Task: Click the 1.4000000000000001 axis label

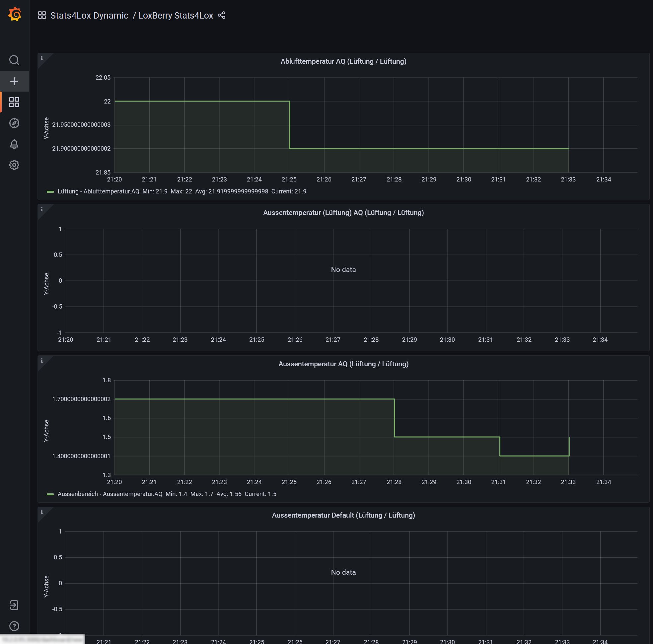Action: tap(81, 457)
